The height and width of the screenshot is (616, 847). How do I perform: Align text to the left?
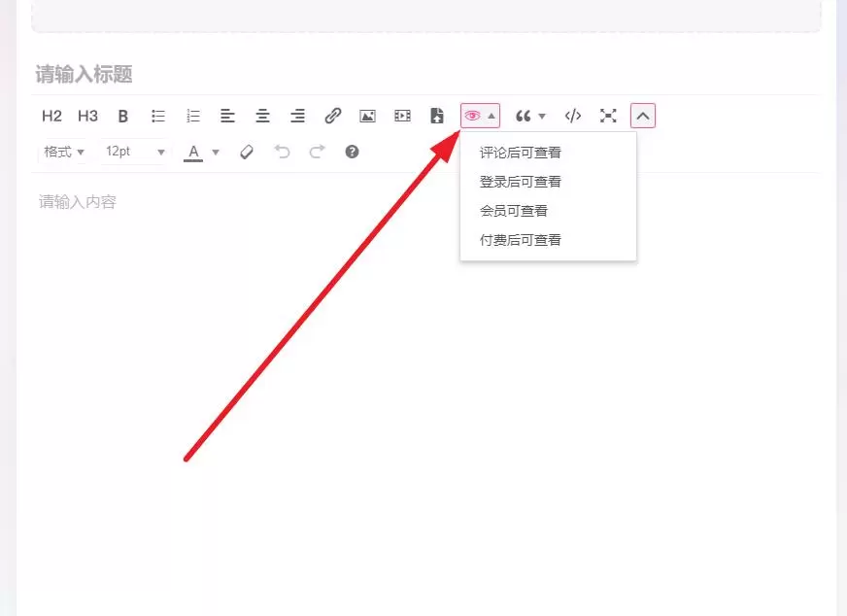[x=227, y=116]
